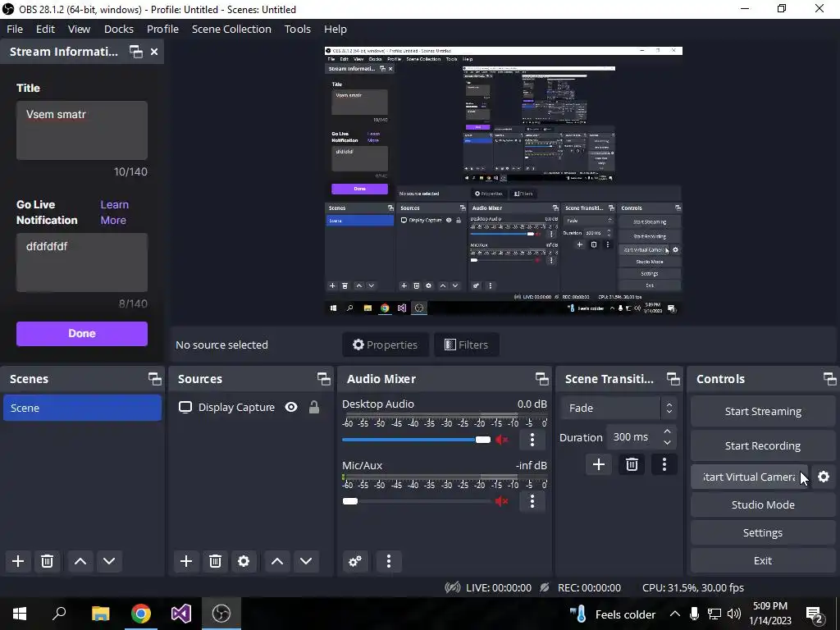Toggle Studio Mode
The height and width of the screenshot is (630, 840).
coord(763,504)
